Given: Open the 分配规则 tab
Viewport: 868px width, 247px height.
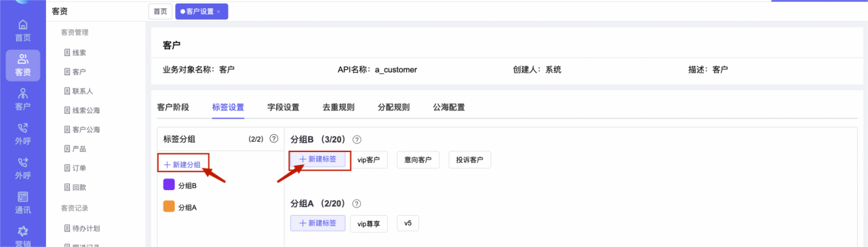Looking at the screenshot, I should coord(393,107).
